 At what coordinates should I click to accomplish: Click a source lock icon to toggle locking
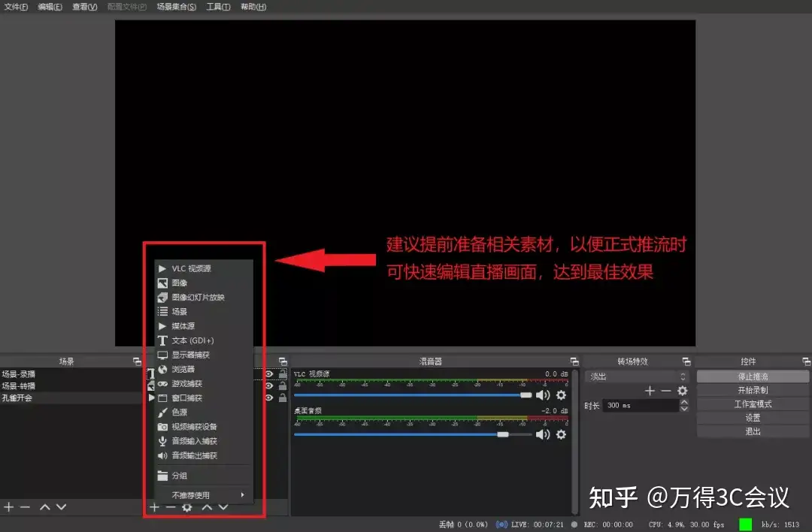[282, 373]
